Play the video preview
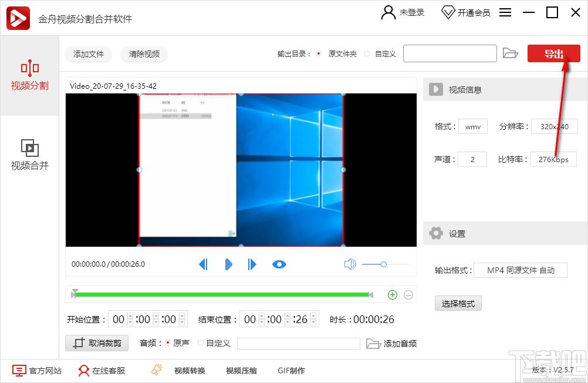588x383 pixels. click(228, 264)
